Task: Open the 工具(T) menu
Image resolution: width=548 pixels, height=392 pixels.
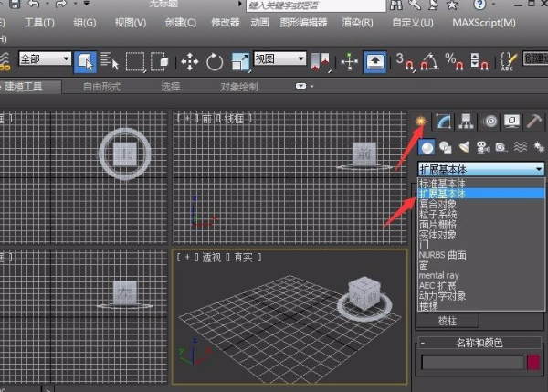Action: coord(39,23)
